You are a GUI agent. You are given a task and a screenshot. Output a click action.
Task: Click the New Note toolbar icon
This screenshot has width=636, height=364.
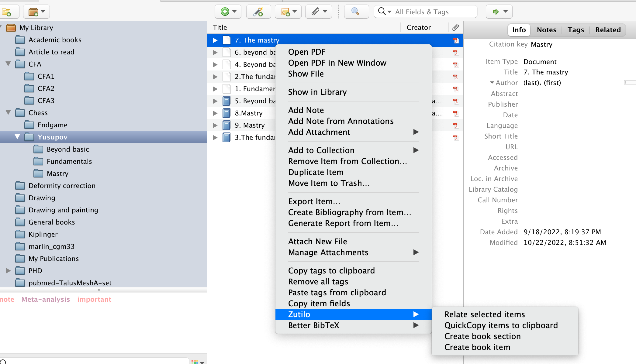pos(285,12)
